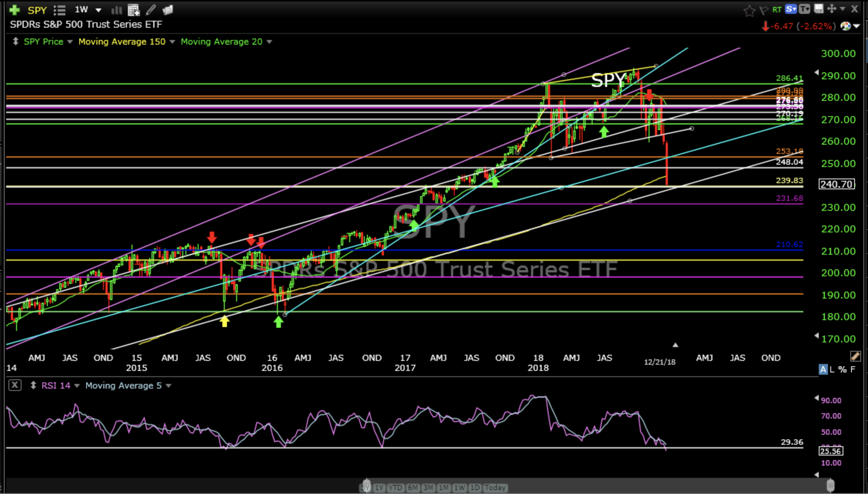Select the YTD range tab
Image resolution: width=868 pixels, height=494 pixels.
(395, 487)
